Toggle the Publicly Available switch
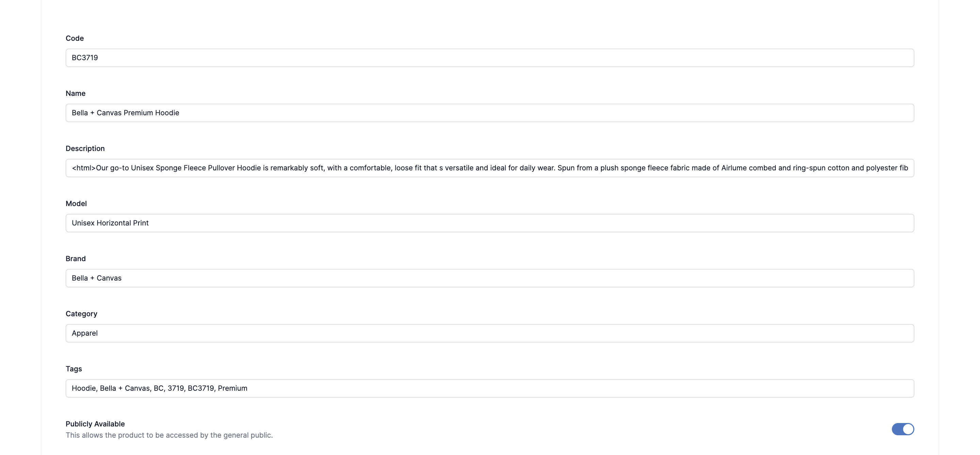 pos(902,429)
